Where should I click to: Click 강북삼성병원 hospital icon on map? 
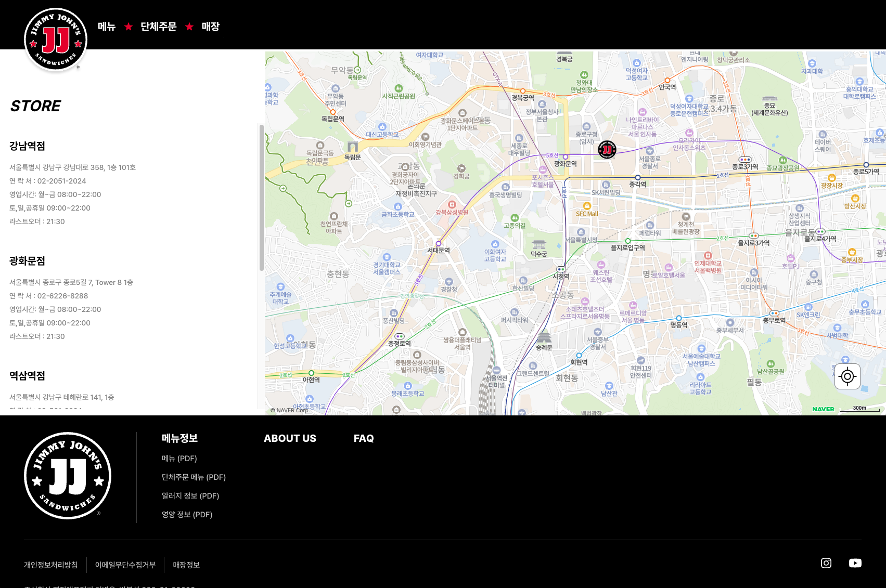452,205
